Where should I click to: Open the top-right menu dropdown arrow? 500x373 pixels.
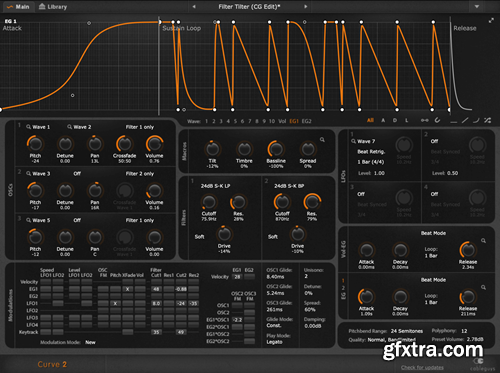coord(477,7)
